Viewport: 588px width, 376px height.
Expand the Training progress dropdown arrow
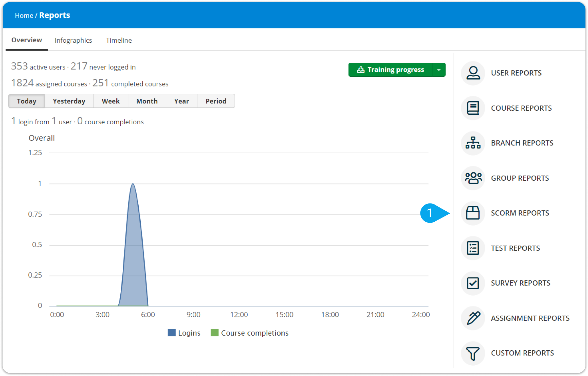tap(439, 70)
